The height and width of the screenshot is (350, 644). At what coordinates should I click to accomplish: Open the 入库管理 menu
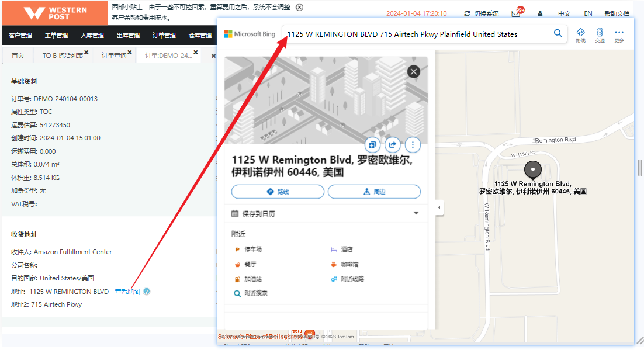tap(92, 35)
